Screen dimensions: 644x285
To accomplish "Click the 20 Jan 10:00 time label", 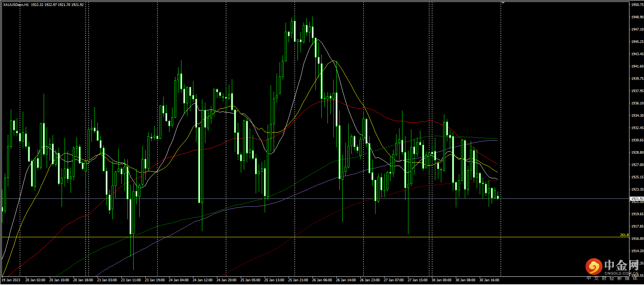I will pos(59,280).
